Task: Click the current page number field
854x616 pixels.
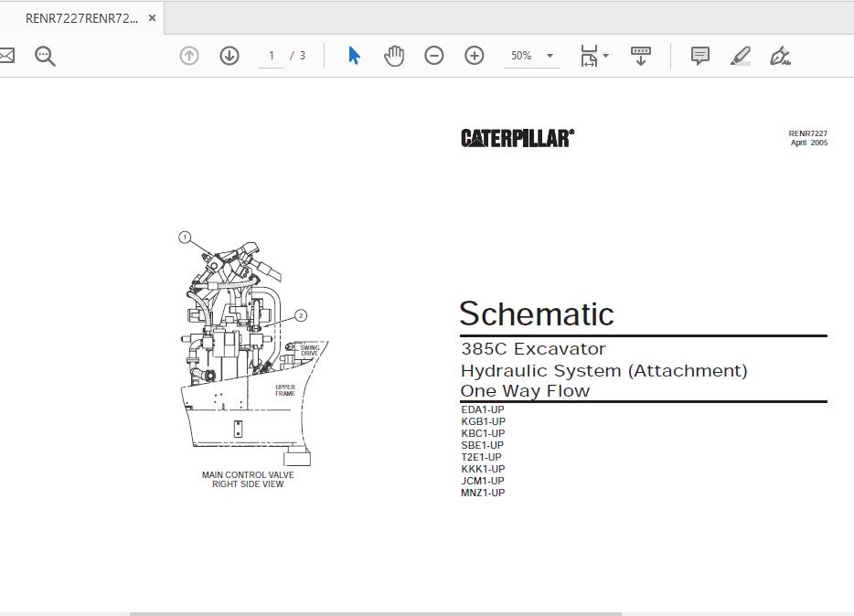Action: [x=272, y=56]
